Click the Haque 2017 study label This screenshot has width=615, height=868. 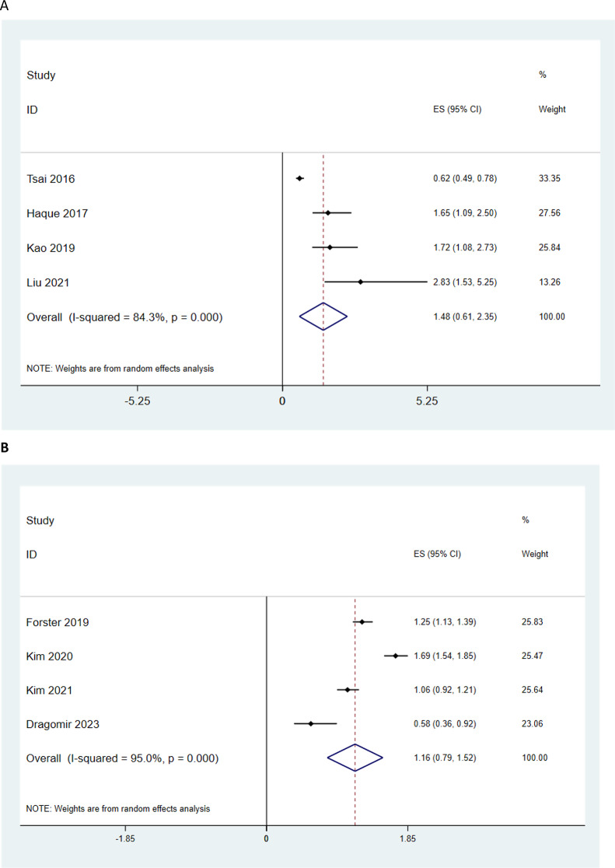[57, 214]
